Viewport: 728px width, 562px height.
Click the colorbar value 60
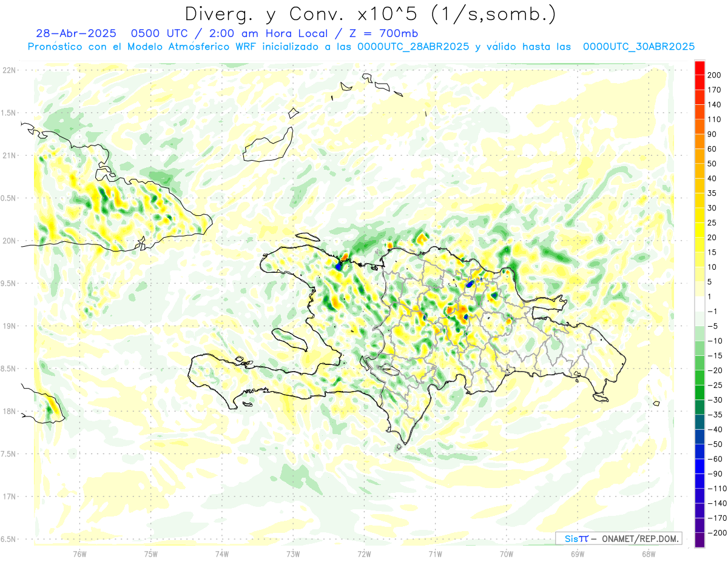[712, 149]
